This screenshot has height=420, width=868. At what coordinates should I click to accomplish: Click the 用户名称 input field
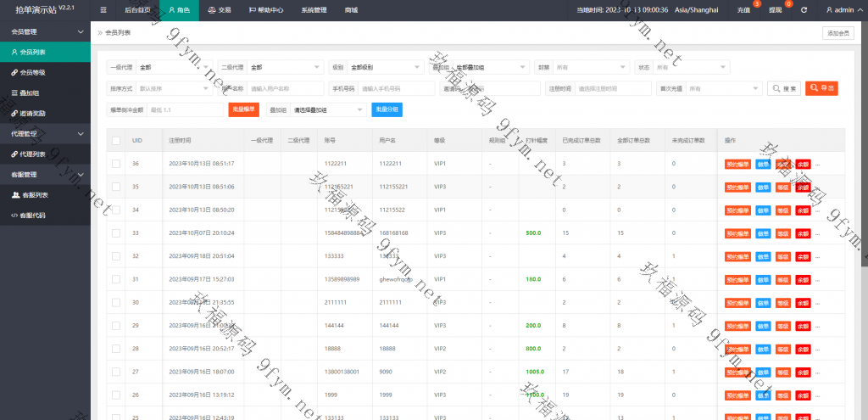(286, 88)
